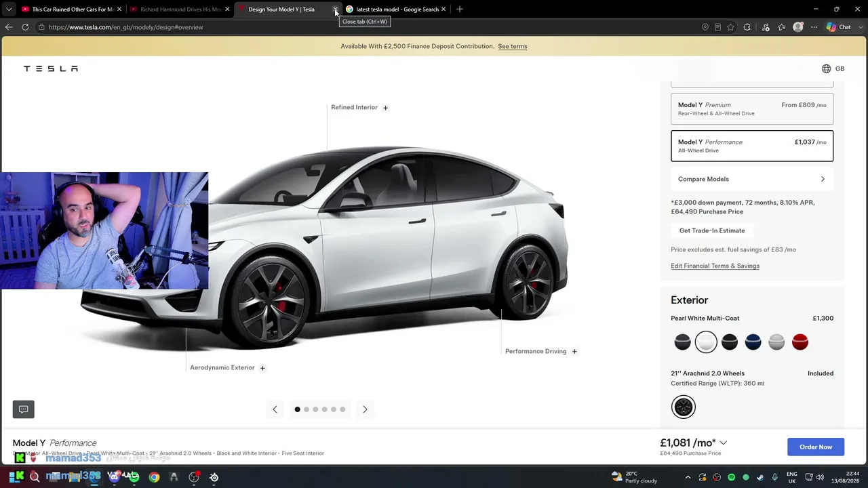Add this page to favourites
The image size is (868, 488).
pos(730,27)
